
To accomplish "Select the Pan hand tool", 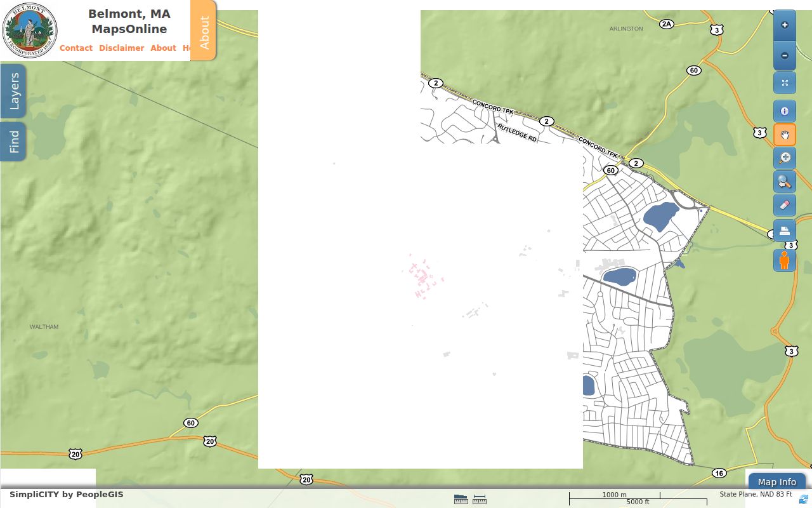I will coord(785,135).
